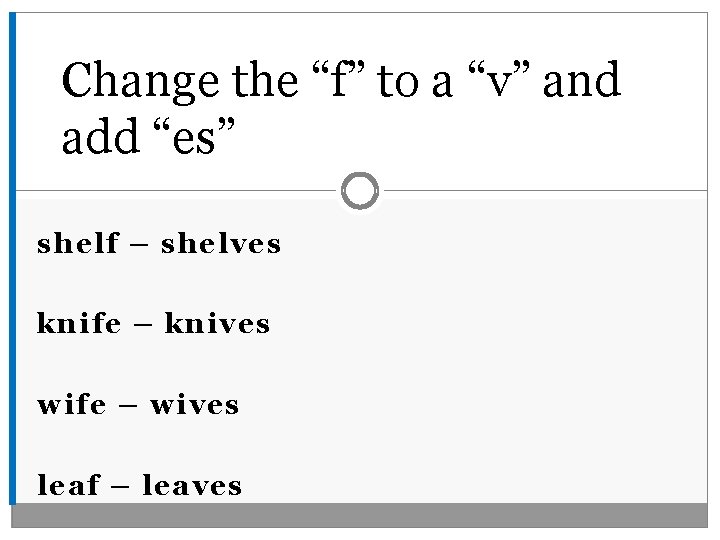Click the dash between knife and knives
The height and width of the screenshot is (540, 720).
pyautogui.click(x=143, y=325)
